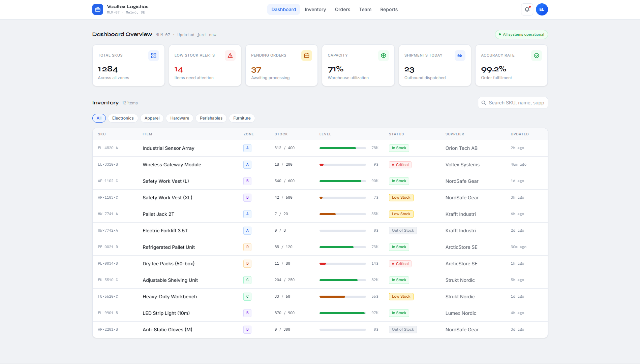Viewport: 640px width, 364px height.
Task: Open the Wireless Gateway Module item
Action: [172, 165]
